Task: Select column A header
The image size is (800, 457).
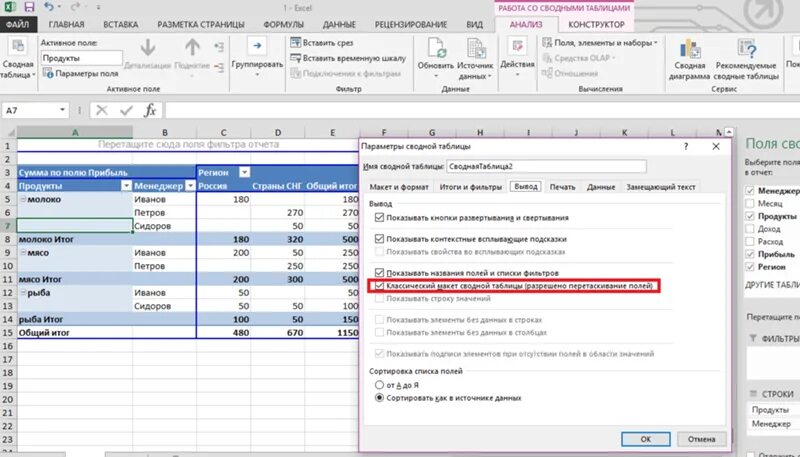Action: point(75,133)
